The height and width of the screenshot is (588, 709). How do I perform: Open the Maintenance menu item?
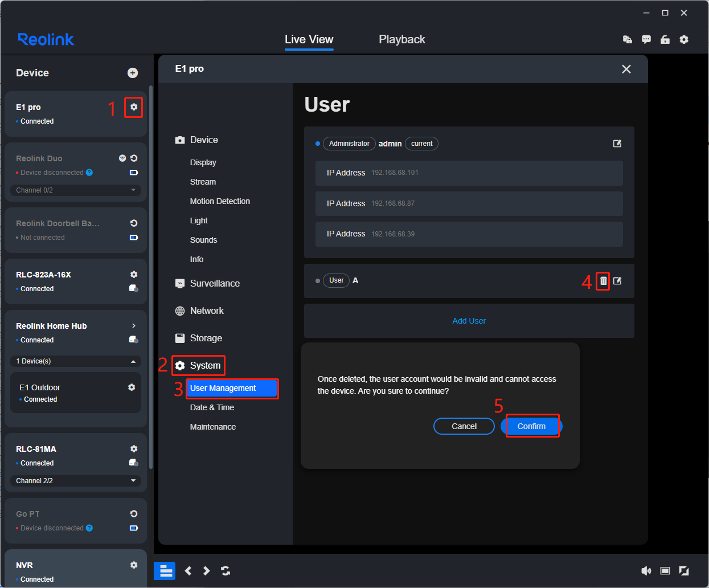[x=213, y=427]
